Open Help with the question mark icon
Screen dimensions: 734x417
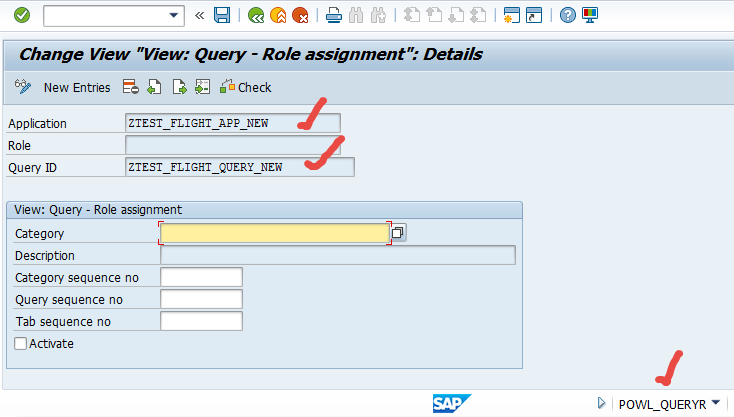(x=568, y=15)
